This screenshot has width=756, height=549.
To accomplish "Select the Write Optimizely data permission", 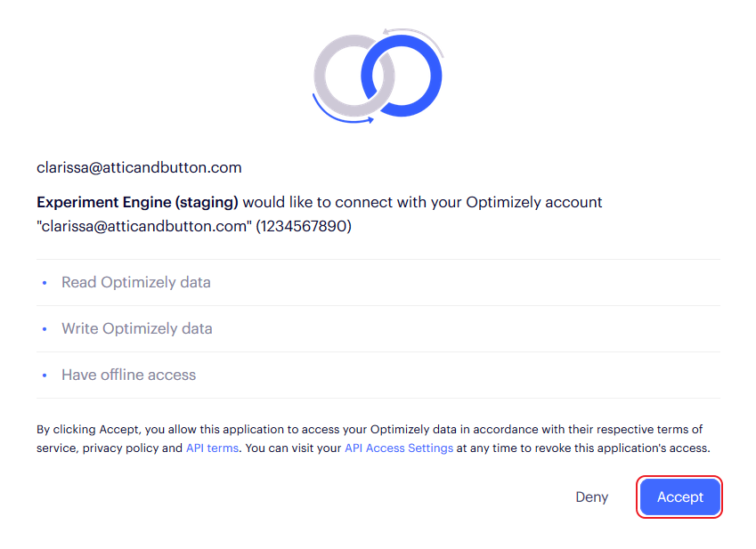I will pos(378,328).
